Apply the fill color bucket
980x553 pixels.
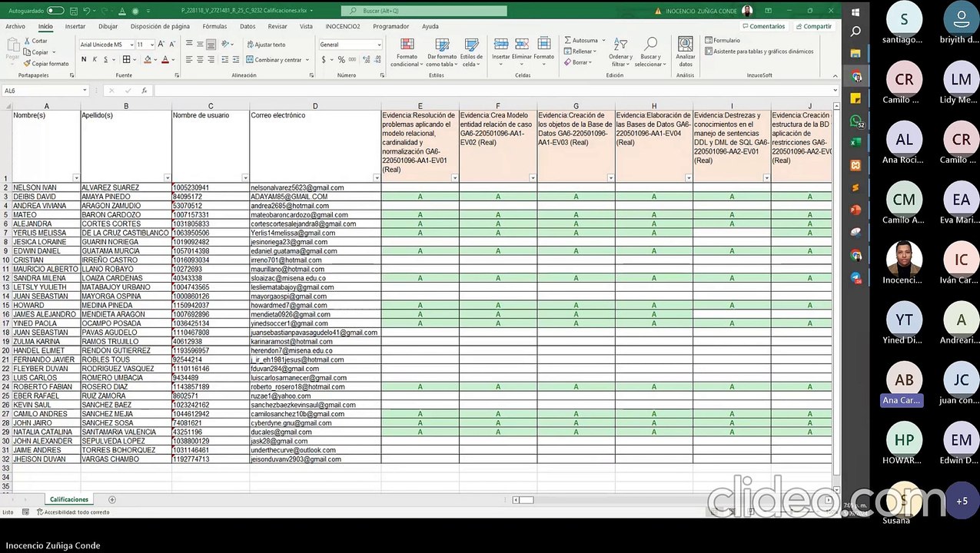coord(148,59)
